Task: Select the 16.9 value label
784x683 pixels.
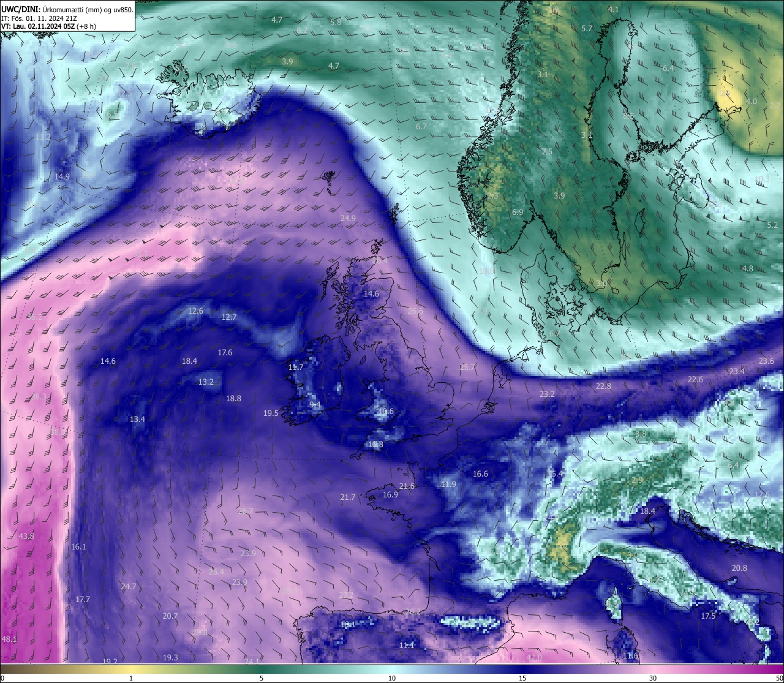Action: click(390, 495)
